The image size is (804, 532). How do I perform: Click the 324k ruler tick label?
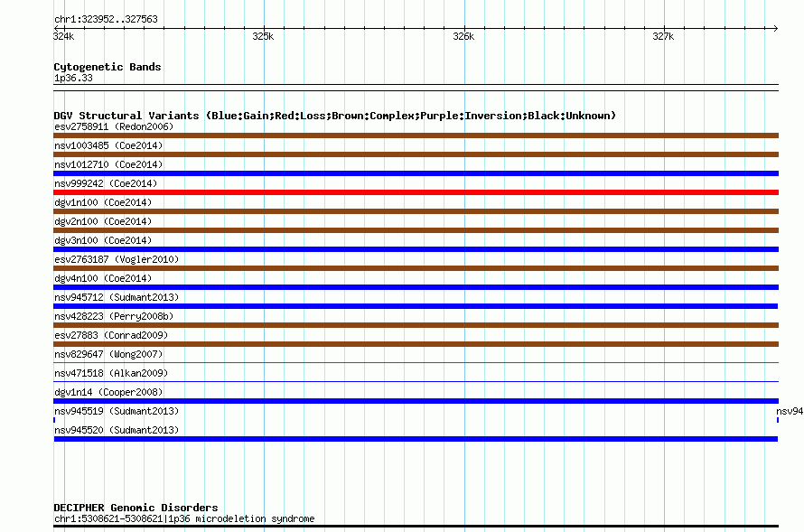pos(63,36)
